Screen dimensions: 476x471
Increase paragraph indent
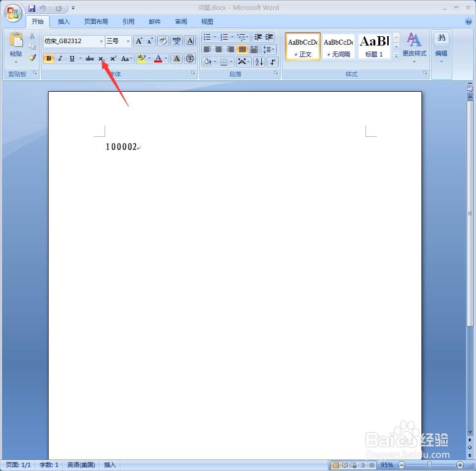click(269, 37)
